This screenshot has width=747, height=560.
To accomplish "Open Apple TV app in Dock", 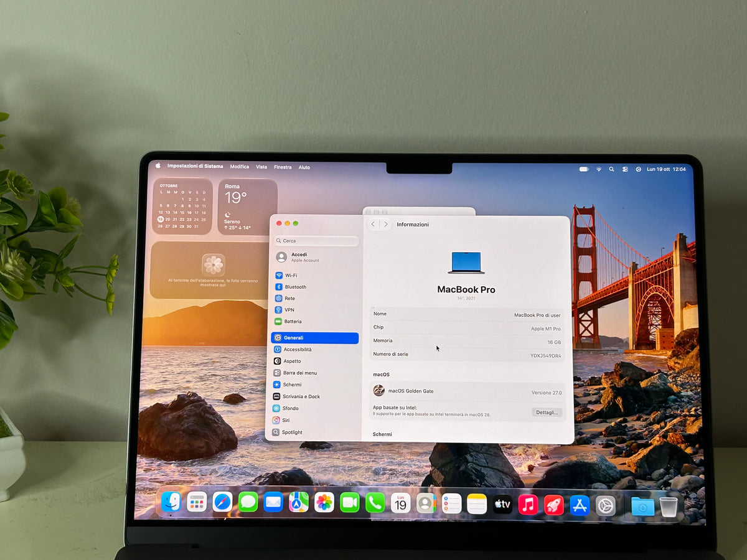I will pos(502,504).
